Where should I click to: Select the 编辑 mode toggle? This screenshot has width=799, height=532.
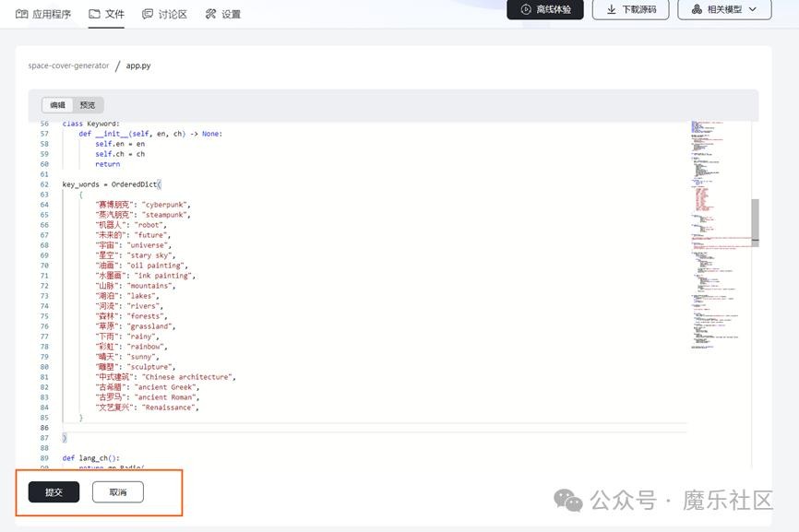pos(57,105)
